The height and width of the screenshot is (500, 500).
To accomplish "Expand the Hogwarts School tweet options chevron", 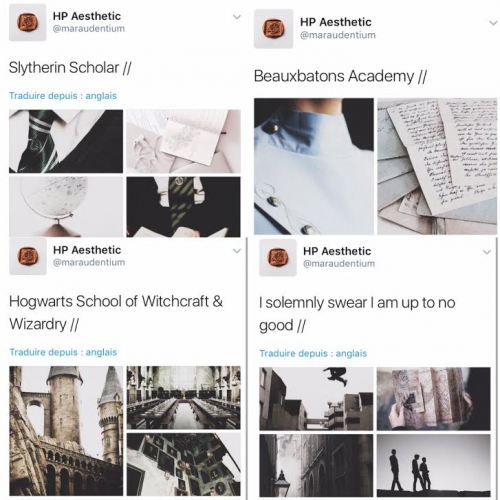I will (x=237, y=251).
